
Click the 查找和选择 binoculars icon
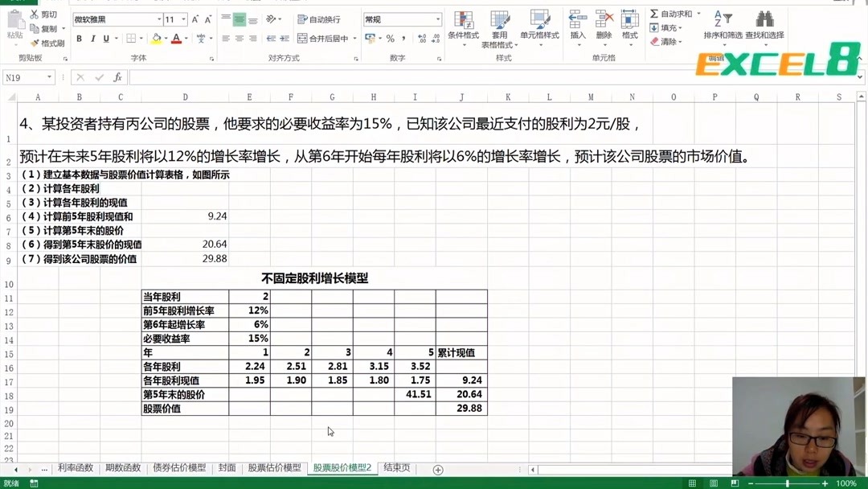[x=764, y=18]
